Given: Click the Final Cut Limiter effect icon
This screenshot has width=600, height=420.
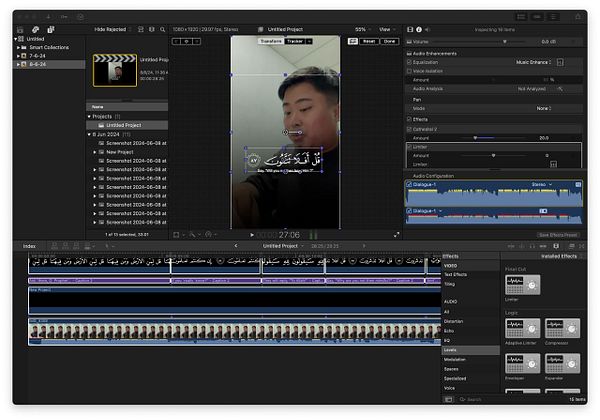Looking at the screenshot, I should pos(520,285).
